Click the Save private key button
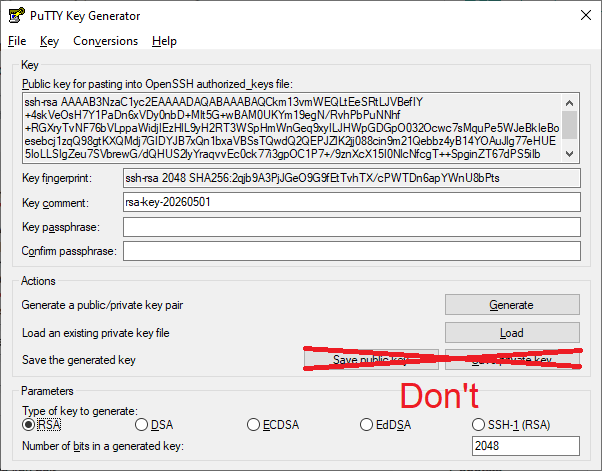602x471 pixels. 512,360
